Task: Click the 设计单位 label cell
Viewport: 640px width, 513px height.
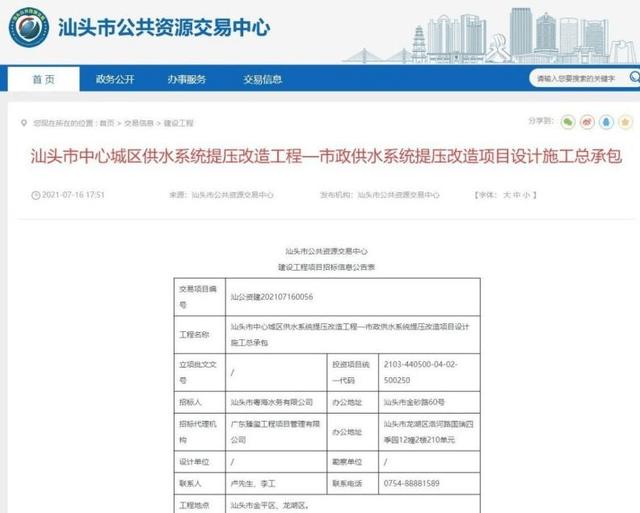Action: click(200, 462)
